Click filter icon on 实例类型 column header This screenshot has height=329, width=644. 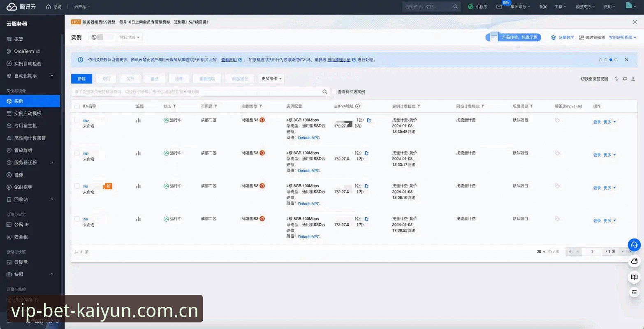click(x=261, y=106)
